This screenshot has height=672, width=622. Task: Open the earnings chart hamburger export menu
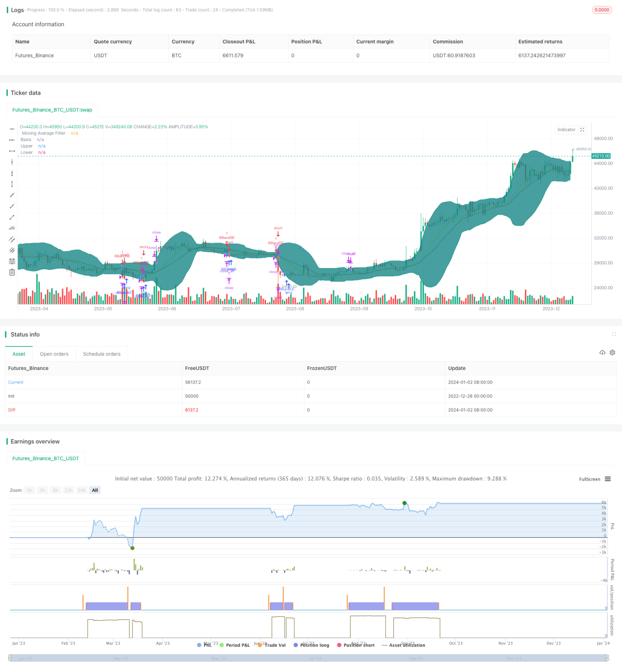608,479
